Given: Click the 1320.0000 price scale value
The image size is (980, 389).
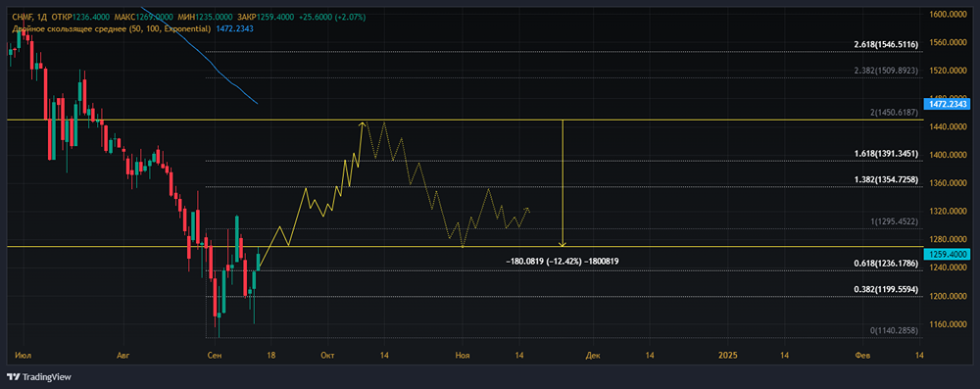Looking at the screenshot, I should point(947,212).
